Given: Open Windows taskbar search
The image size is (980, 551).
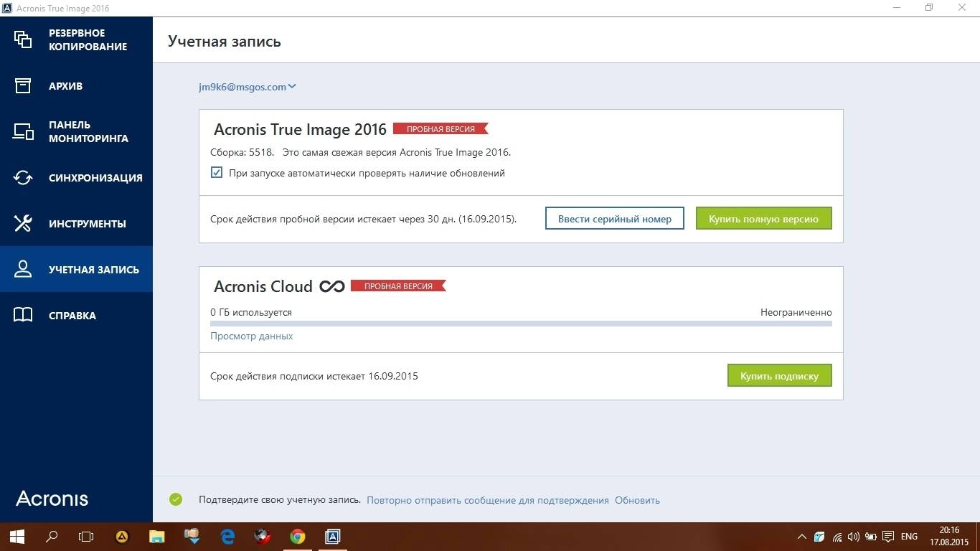Looking at the screenshot, I should tap(52, 536).
